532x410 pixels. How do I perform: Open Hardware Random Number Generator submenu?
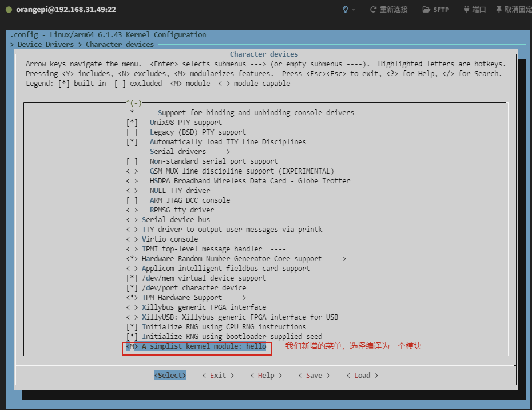[236, 259]
